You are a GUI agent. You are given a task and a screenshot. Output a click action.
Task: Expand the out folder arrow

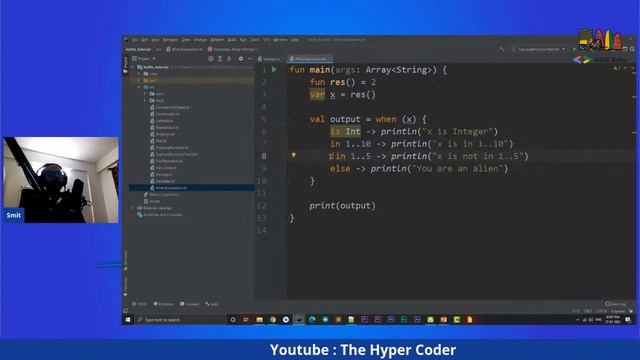tap(139, 80)
